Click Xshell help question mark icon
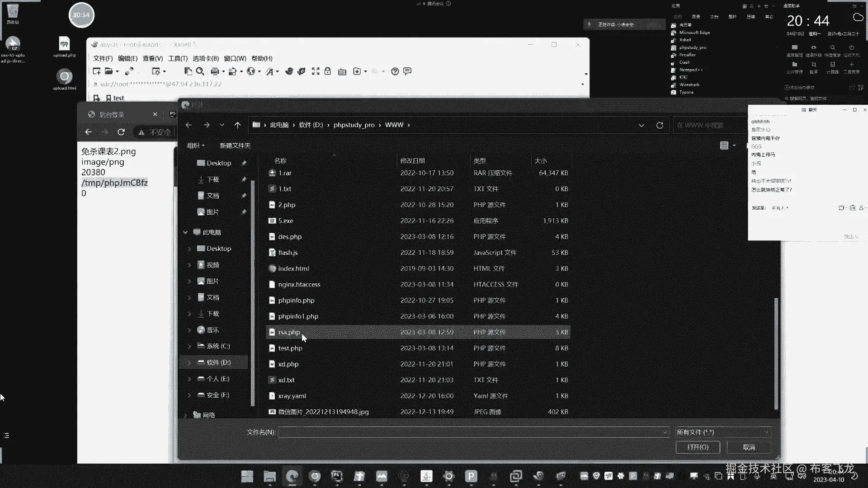The height and width of the screenshot is (488, 868). point(395,71)
